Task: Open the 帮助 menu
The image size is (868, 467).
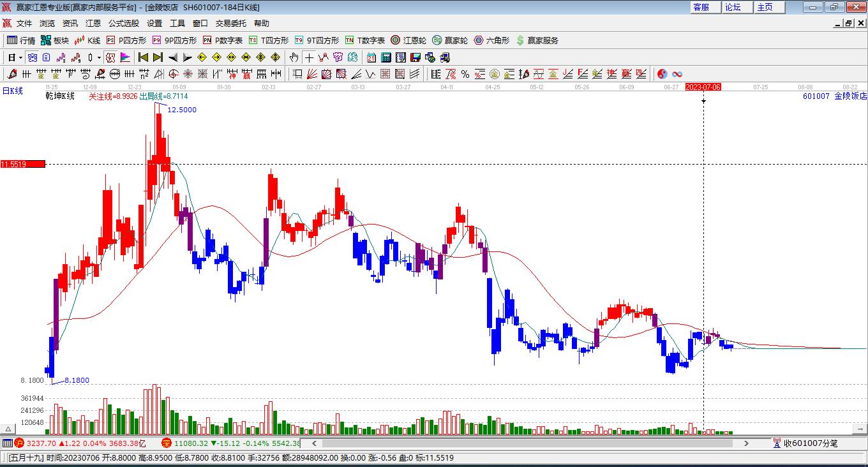Action: [262, 24]
